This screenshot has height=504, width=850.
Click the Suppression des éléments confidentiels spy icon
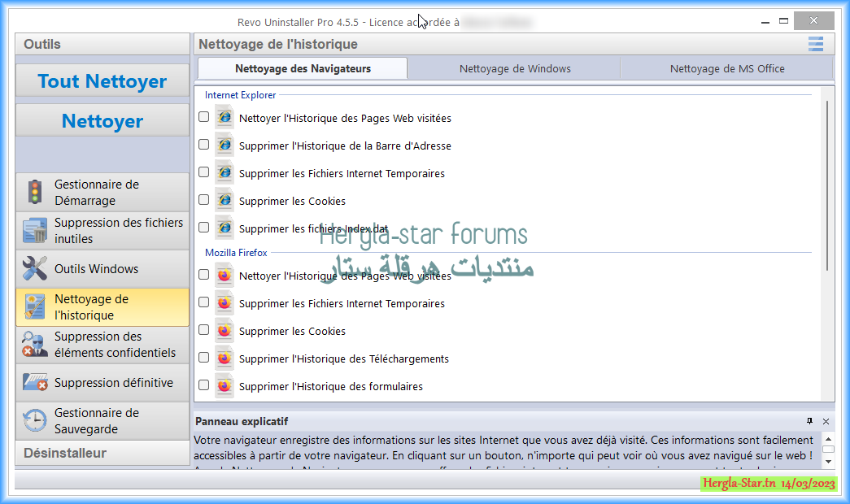[35, 344]
